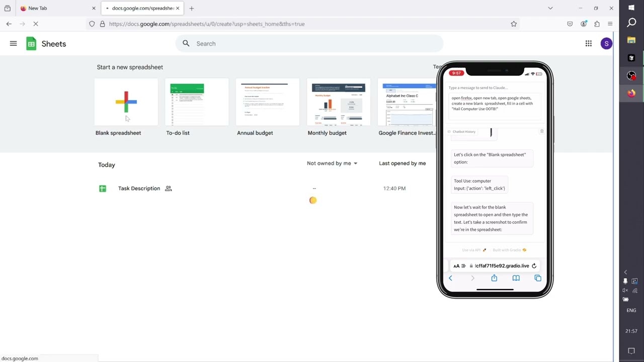Open Save to Pocket icon in toolbar
This screenshot has width=644, height=362.
pyautogui.click(x=570, y=24)
